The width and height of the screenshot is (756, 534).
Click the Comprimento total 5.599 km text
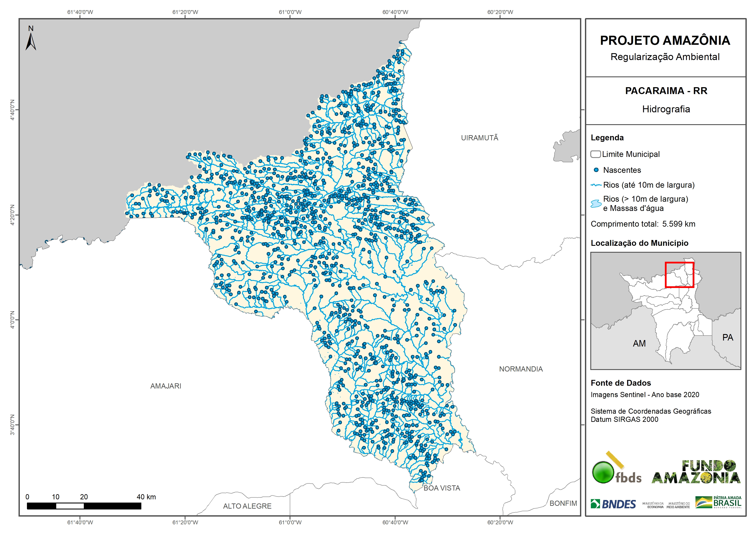click(643, 224)
